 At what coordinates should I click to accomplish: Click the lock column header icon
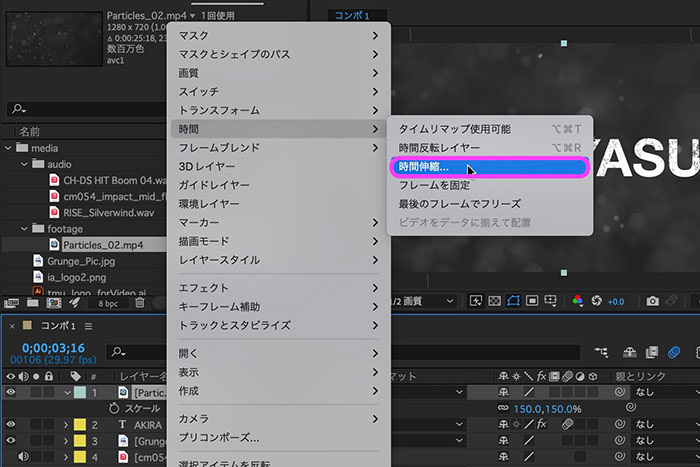click(x=49, y=376)
